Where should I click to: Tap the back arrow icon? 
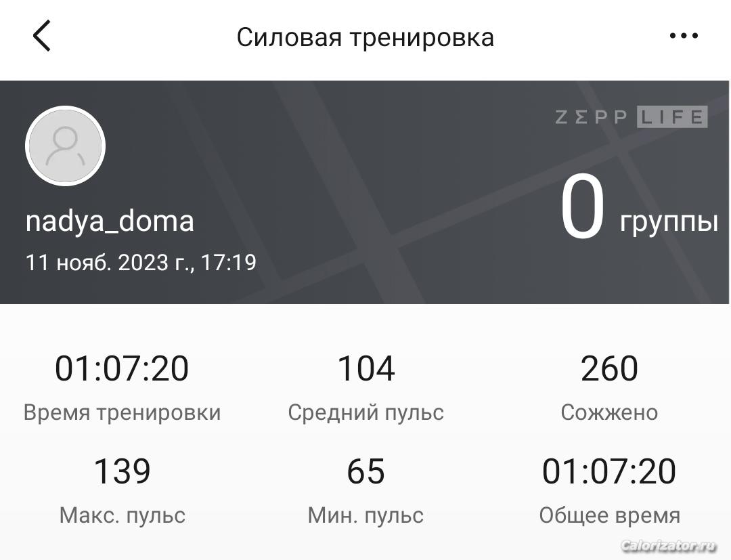click(x=41, y=35)
